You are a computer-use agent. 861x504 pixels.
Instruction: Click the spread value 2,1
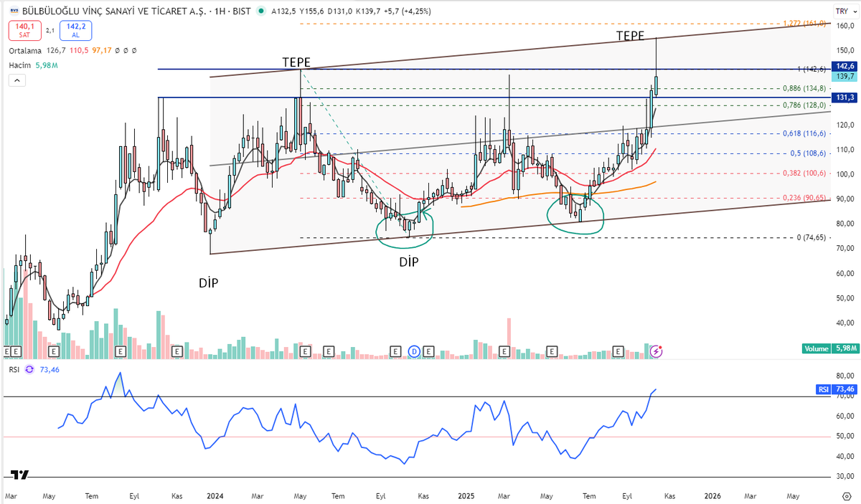50,30
